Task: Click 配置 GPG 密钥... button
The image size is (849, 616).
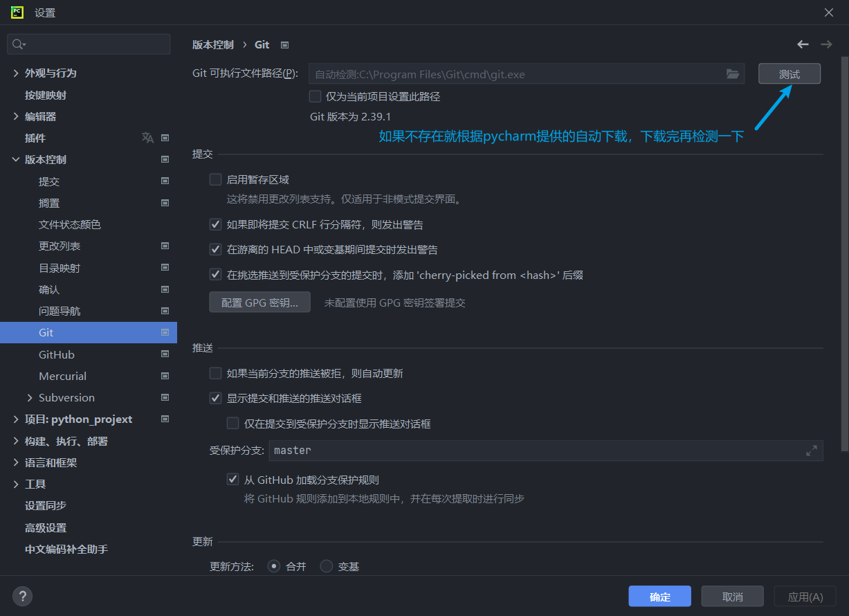Action: (x=259, y=302)
